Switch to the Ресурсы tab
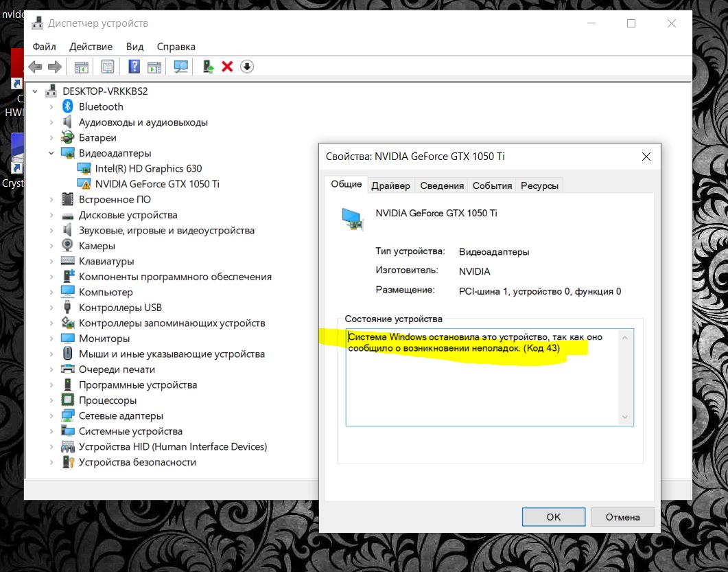The width and height of the screenshot is (728, 572). 539,185
